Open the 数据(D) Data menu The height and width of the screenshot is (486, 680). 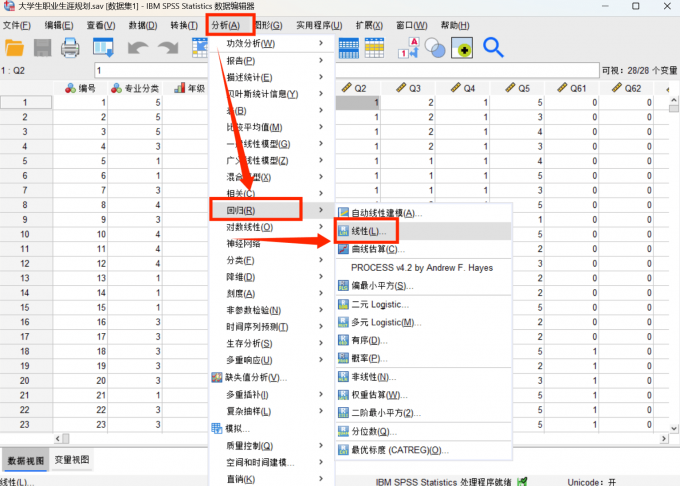[x=143, y=25]
